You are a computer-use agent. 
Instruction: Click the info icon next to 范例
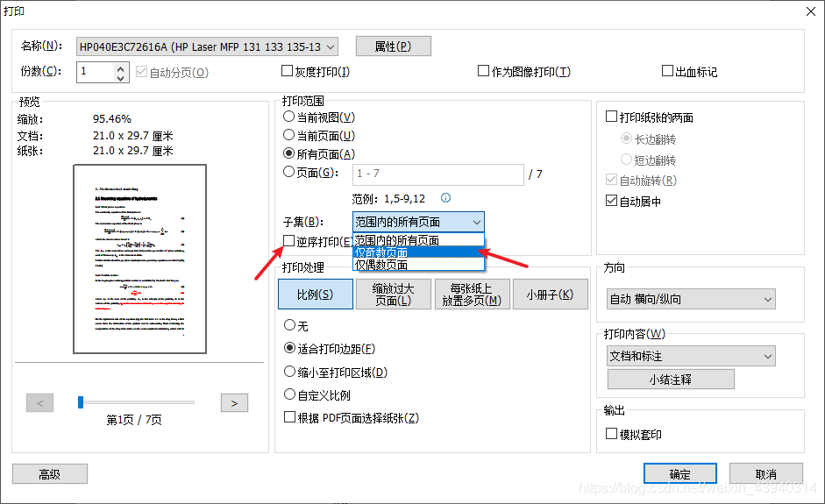[445, 198]
